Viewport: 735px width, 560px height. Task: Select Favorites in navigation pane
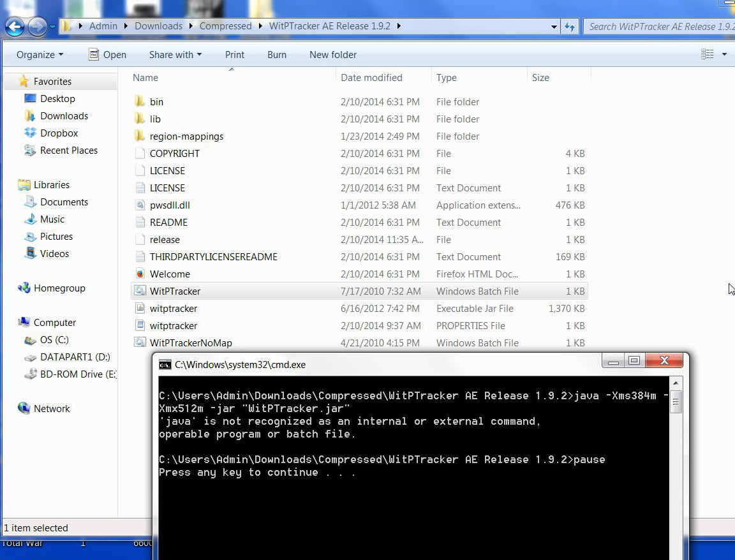pyautogui.click(x=52, y=82)
